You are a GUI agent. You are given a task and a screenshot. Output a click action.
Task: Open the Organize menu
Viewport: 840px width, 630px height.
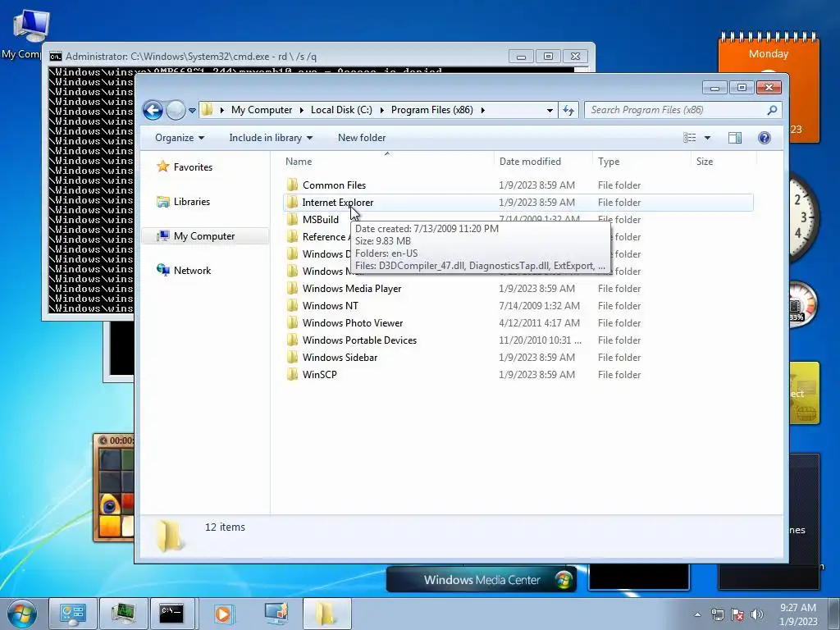point(180,138)
